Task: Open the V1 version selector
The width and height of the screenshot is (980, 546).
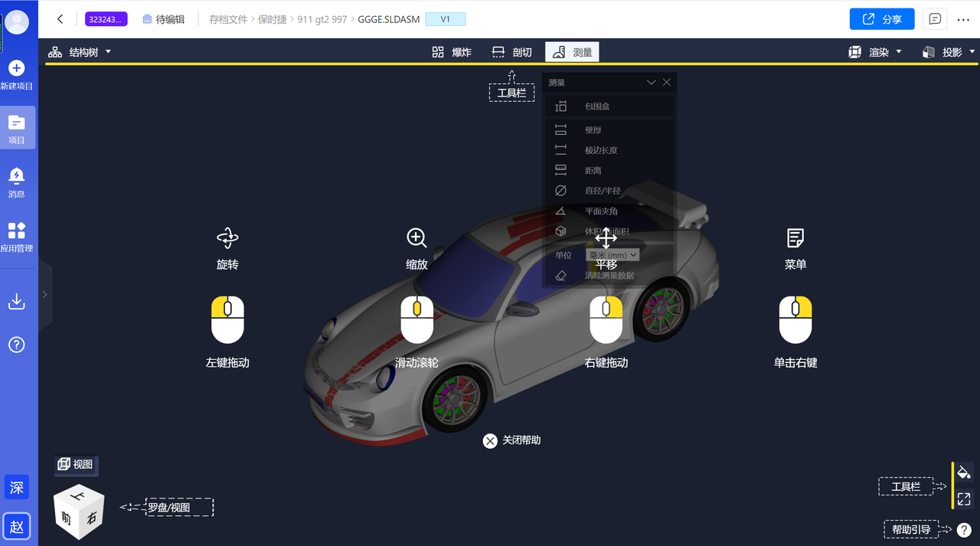Action: pyautogui.click(x=445, y=19)
